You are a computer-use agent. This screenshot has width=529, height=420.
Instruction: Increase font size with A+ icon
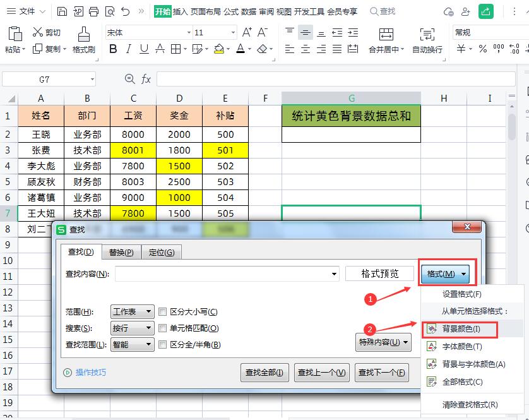click(x=247, y=32)
